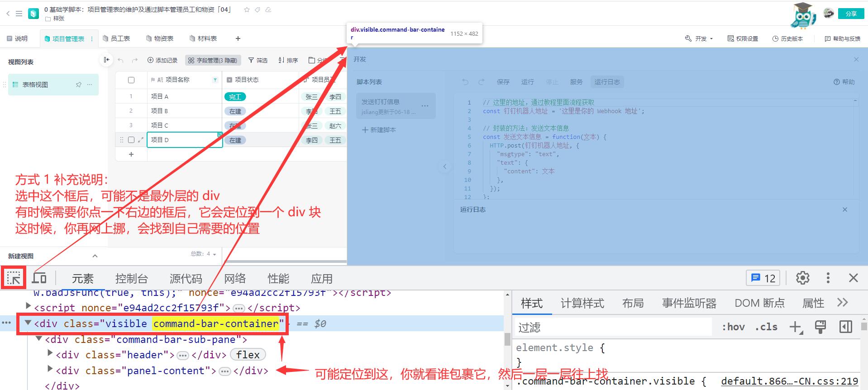Viewport: 868px width, 390px height.
Task: Toggle the select-all rows checkbox
Action: 131,80
